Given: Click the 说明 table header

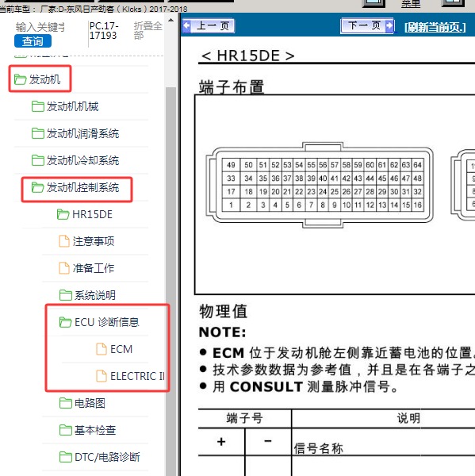Looking at the screenshot, I should tap(409, 418).
